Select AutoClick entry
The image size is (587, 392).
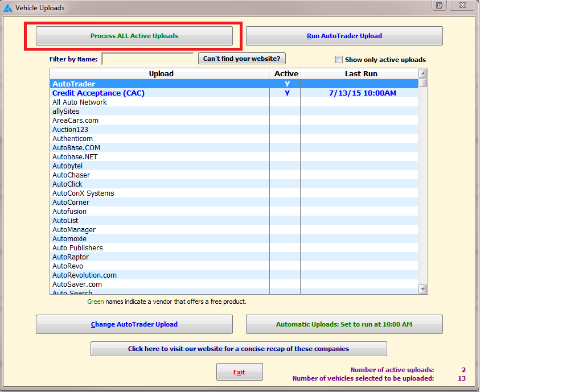(234, 184)
